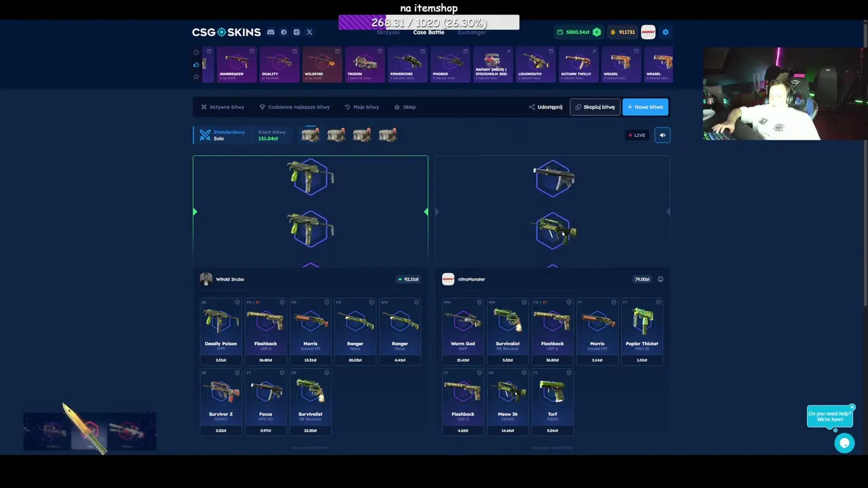Click the green plus add-funds icon
868x488 pixels.
597,32
